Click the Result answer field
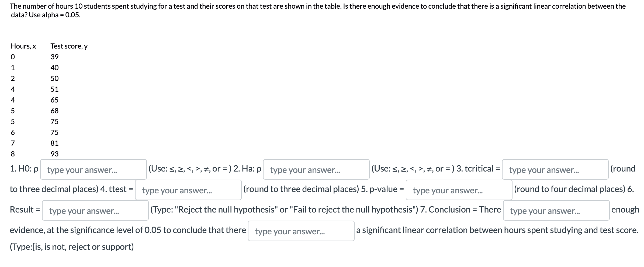This screenshot has width=644, height=267. (95, 210)
